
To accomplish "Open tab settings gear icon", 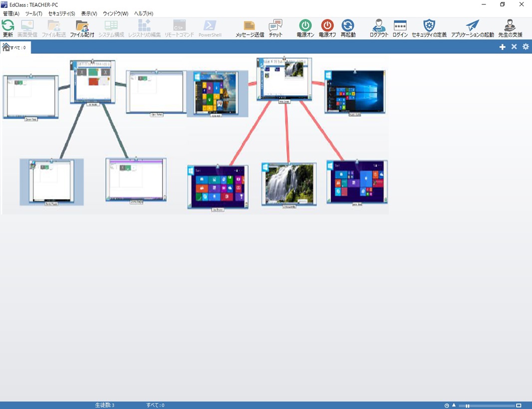I will pyautogui.click(x=526, y=47).
